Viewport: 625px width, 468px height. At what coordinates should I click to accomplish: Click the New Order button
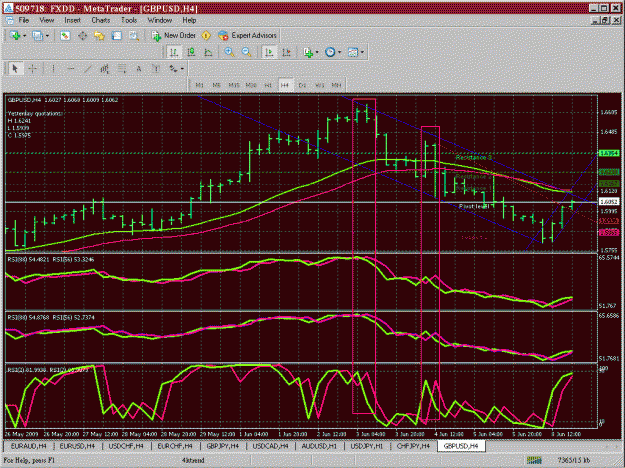coord(174,35)
